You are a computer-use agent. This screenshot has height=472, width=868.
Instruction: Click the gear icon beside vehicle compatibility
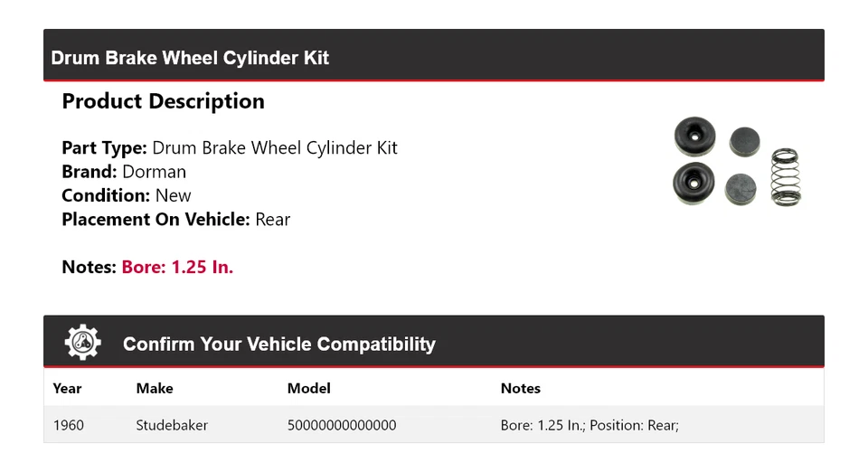coord(82,343)
